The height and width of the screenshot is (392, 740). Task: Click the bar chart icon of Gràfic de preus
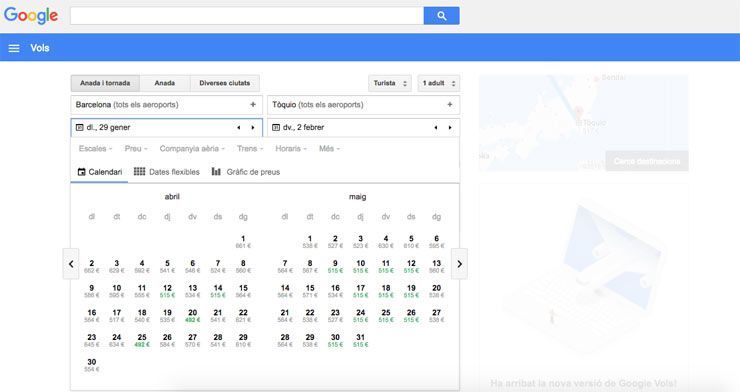216,172
